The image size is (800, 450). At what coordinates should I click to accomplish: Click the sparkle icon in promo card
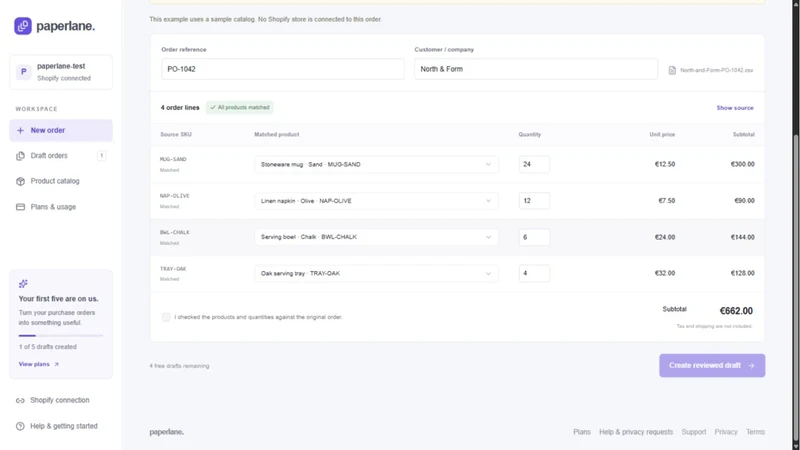23,284
